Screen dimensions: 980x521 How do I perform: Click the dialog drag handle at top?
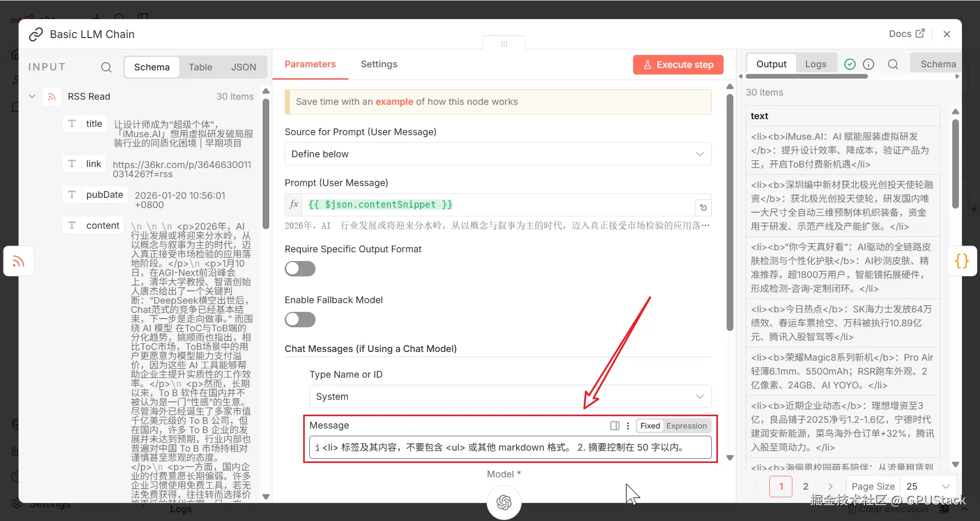504,44
